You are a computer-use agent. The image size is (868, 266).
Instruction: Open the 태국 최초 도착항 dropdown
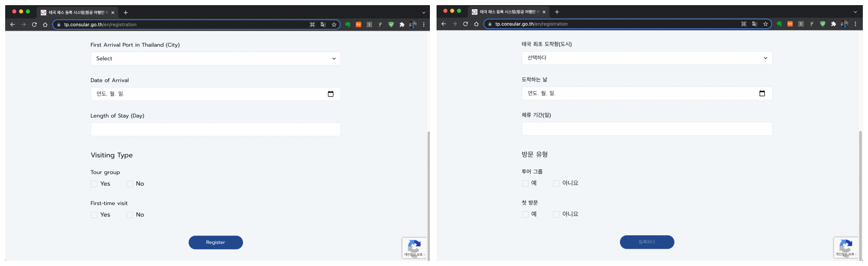coord(647,58)
